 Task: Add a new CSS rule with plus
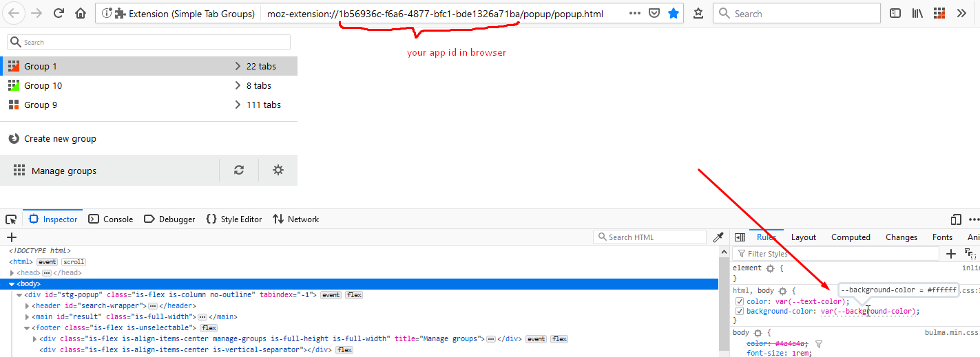point(951,254)
